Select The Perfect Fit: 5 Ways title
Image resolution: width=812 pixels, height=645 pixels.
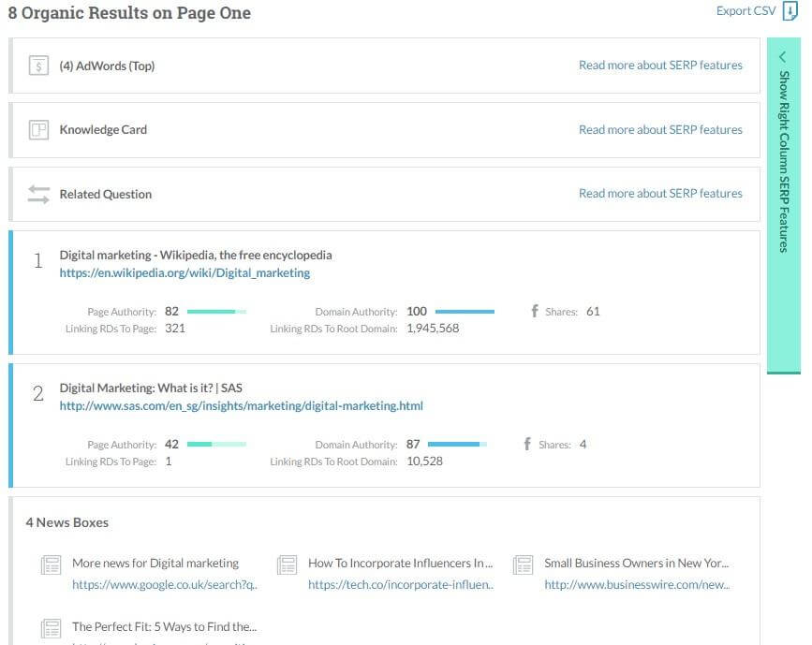tap(164, 626)
